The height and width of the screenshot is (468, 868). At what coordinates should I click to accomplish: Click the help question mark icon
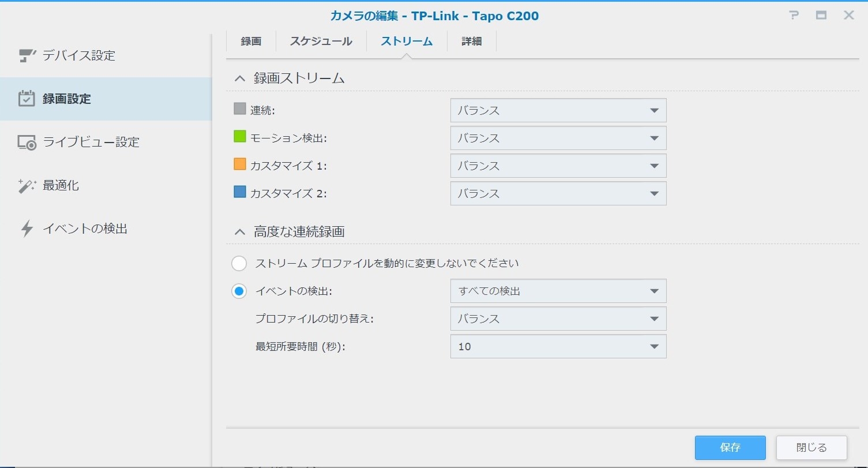coord(794,16)
